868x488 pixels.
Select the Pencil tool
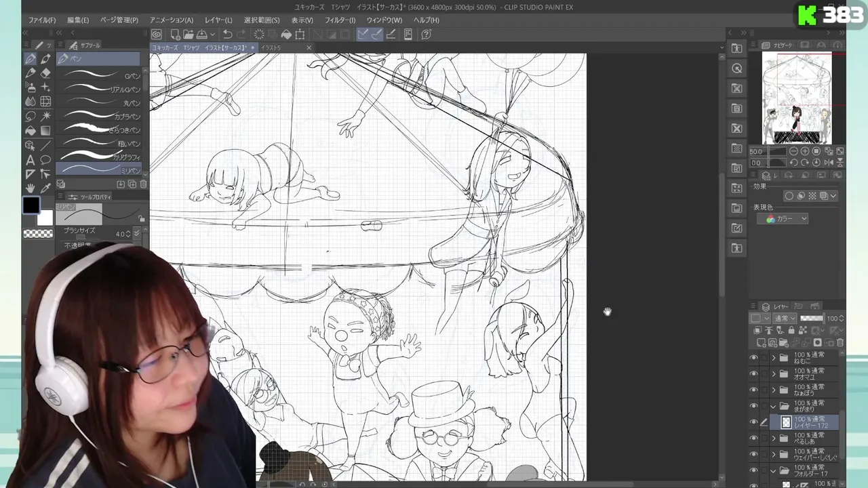(x=31, y=73)
